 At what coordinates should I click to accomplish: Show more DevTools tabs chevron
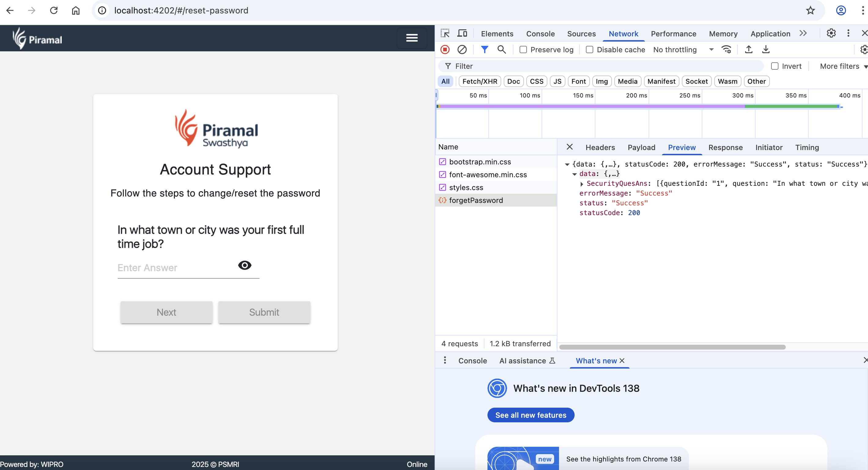[x=803, y=33]
